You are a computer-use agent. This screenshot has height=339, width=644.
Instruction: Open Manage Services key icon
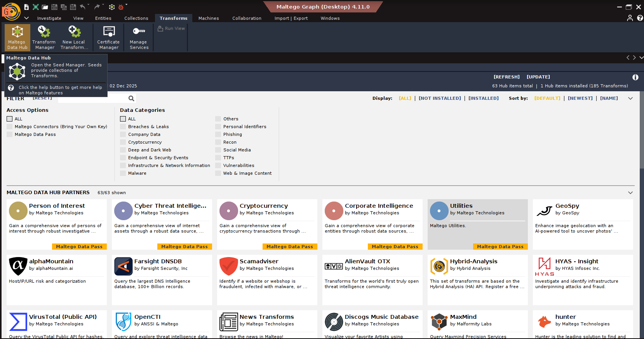click(x=139, y=31)
